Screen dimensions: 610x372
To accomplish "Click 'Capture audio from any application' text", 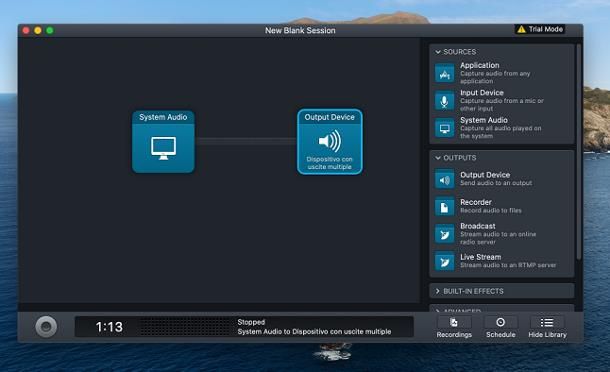I will click(x=495, y=77).
